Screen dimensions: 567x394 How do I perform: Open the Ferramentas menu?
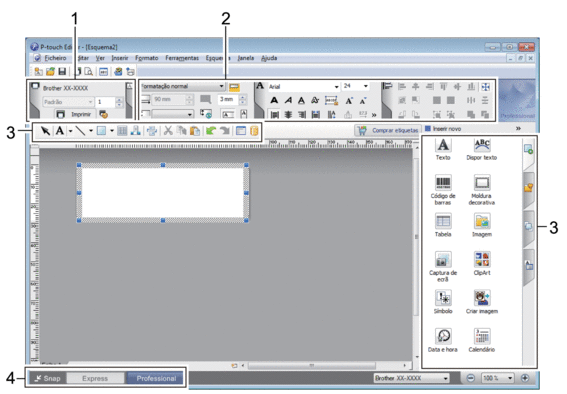point(182,58)
